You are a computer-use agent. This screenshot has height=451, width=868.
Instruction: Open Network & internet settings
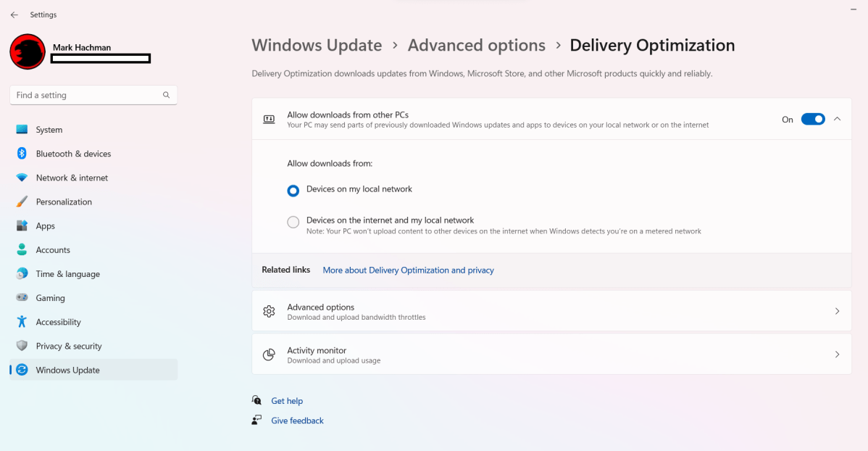[x=93, y=178]
